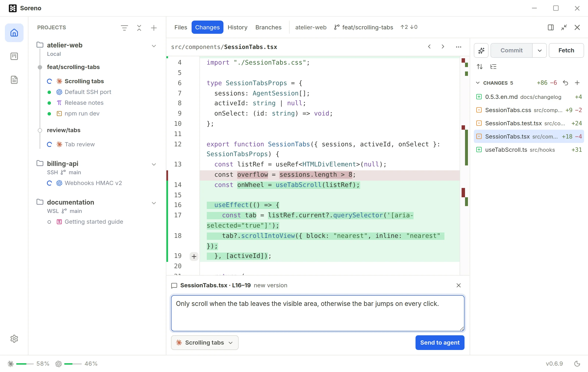Switch changes list to tree view
Image resolution: width=588 pixels, height=372 pixels.
click(x=493, y=67)
